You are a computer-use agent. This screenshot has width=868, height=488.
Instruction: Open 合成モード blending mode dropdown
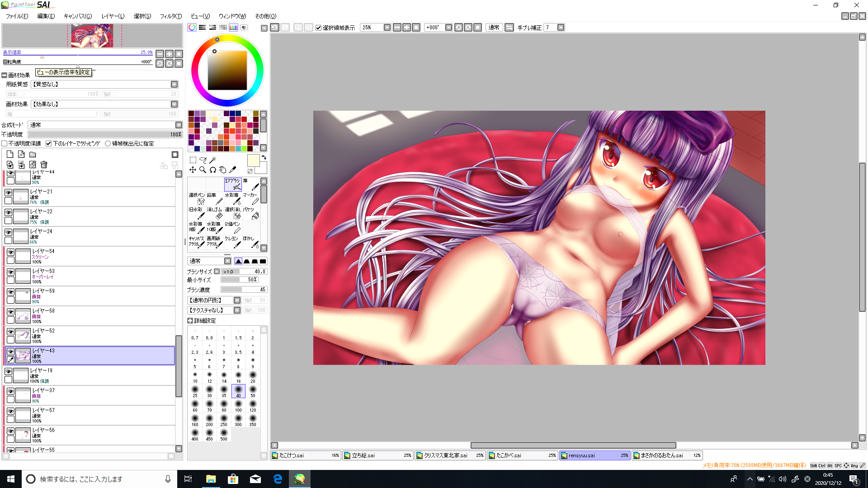tap(179, 125)
